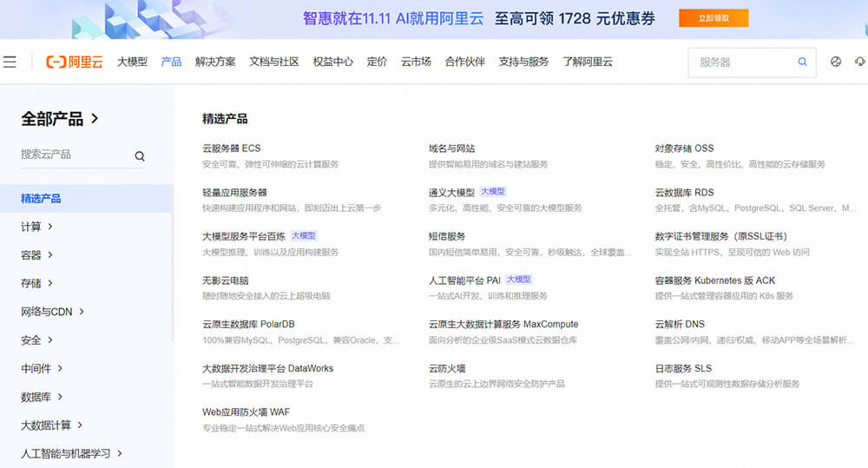Open the 日志服务 SLS product link
This screenshot has height=468, width=868.
tap(683, 368)
